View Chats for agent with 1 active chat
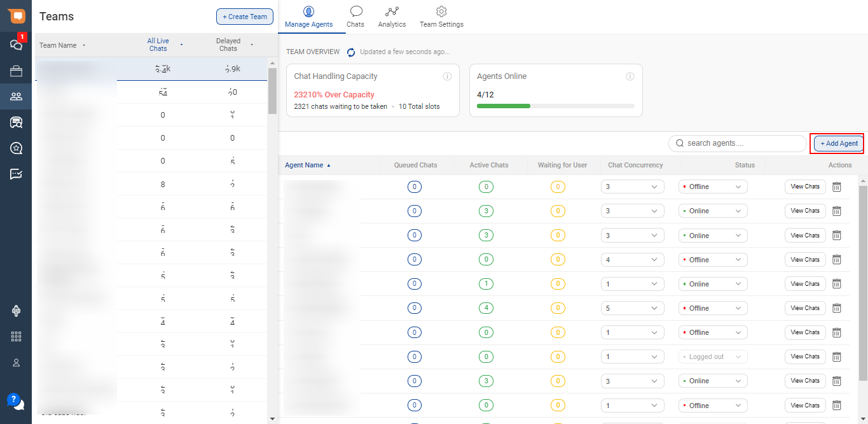The width and height of the screenshot is (868, 424). 805,284
